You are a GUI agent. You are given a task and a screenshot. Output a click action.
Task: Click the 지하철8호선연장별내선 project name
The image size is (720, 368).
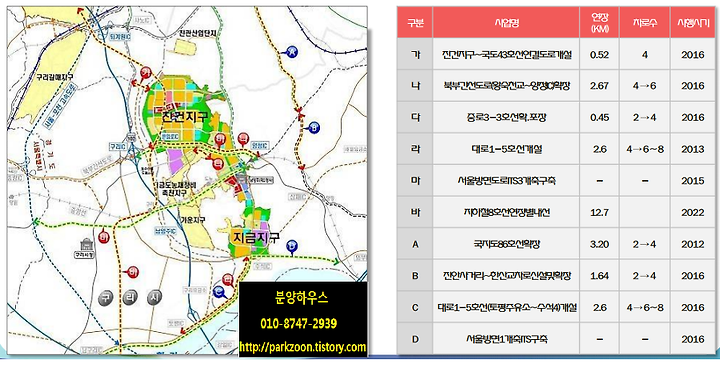tap(506, 213)
